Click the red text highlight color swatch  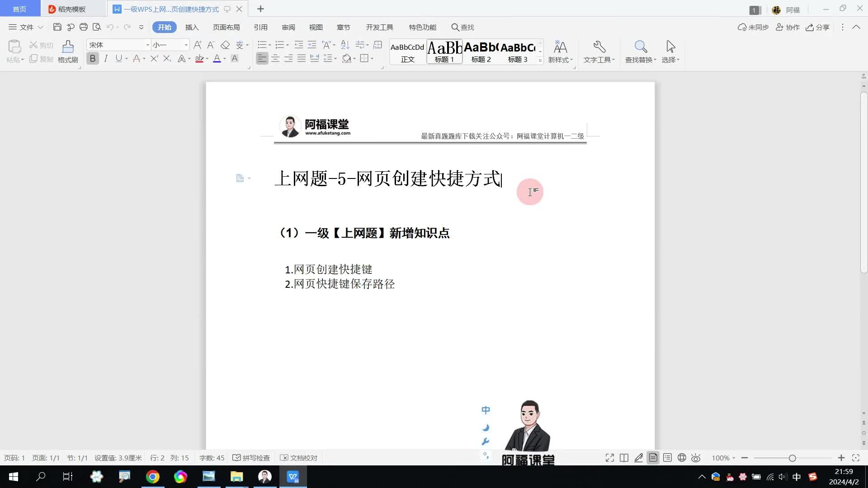[199, 59]
